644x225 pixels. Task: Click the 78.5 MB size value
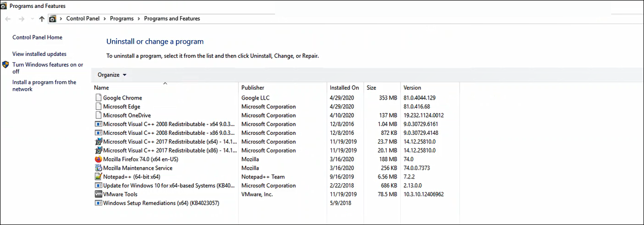pyautogui.click(x=387, y=195)
